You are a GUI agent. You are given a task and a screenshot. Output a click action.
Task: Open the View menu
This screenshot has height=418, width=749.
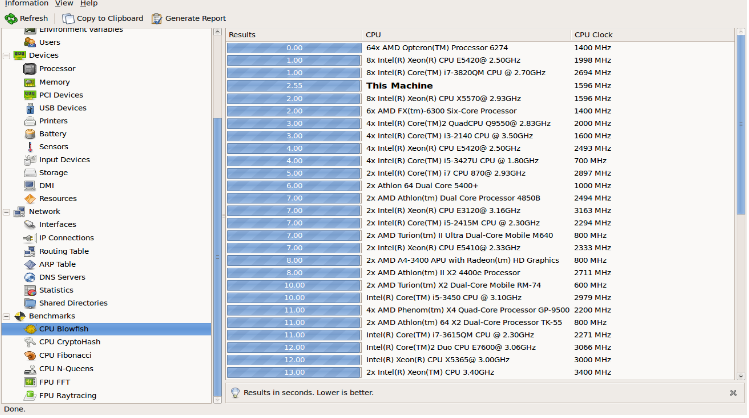[63, 4]
